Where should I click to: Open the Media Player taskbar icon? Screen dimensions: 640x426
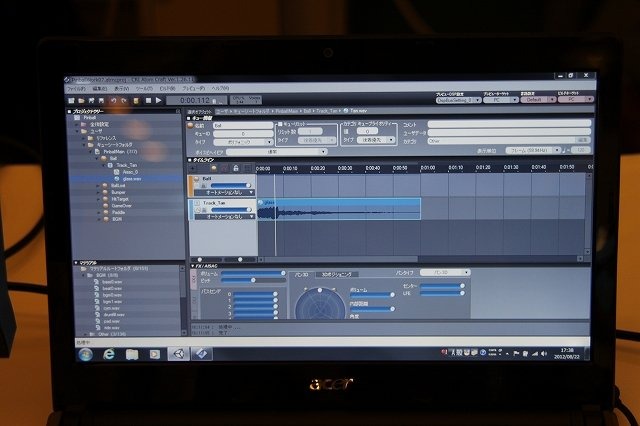pos(155,354)
